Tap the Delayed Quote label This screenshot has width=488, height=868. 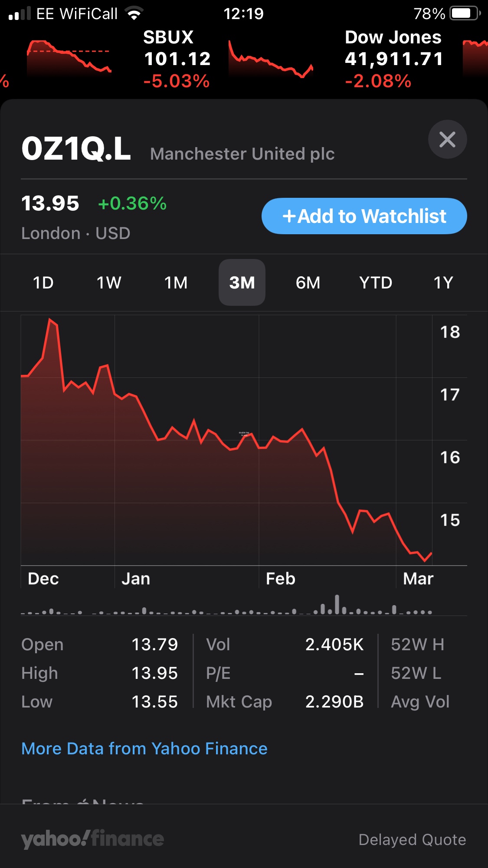[412, 840]
